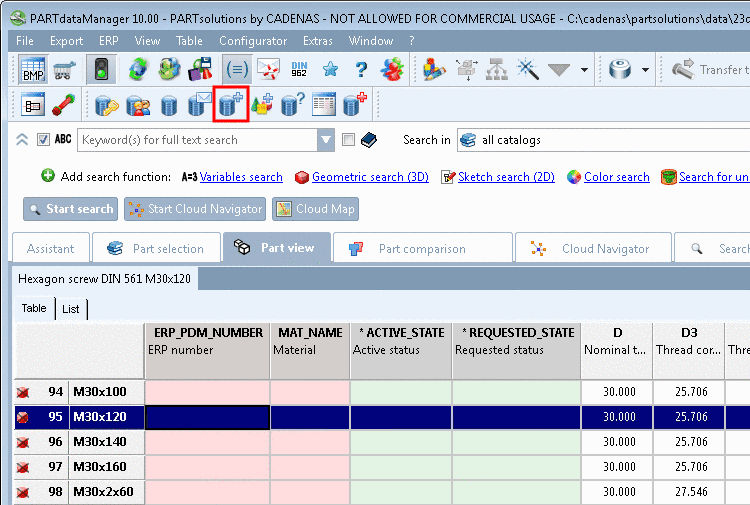The width and height of the screenshot is (750, 505).
Task: Click the hierarchy structure icon
Action: 497,70
